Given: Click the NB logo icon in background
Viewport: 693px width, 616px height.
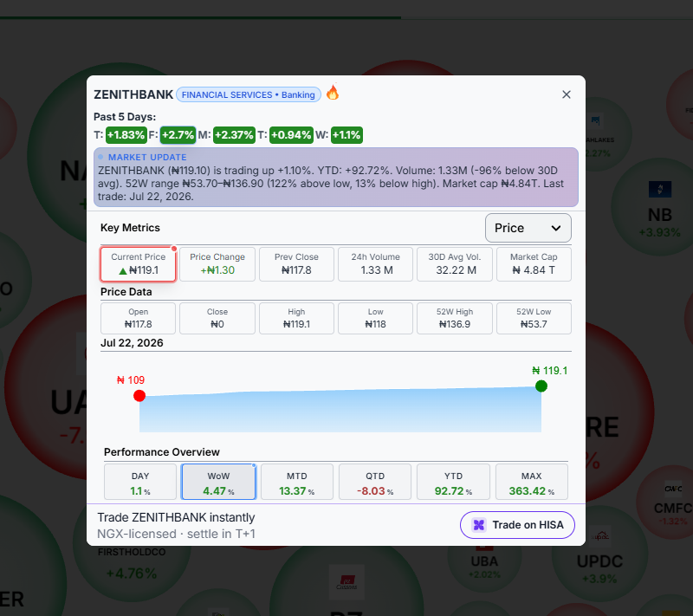Looking at the screenshot, I should click(x=660, y=190).
